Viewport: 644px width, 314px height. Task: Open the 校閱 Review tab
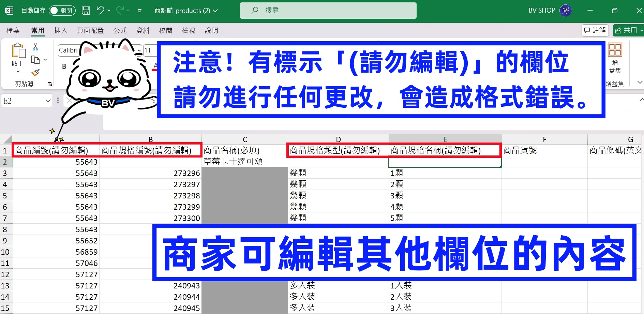point(166,31)
